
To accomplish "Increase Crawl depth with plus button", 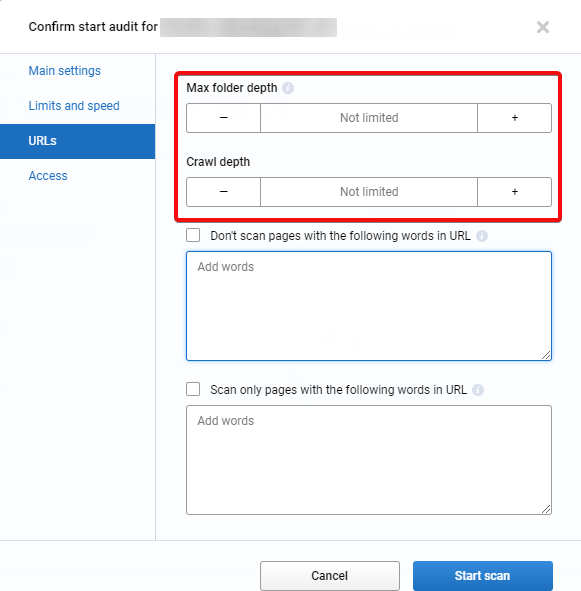I will (x=514, y=192).
